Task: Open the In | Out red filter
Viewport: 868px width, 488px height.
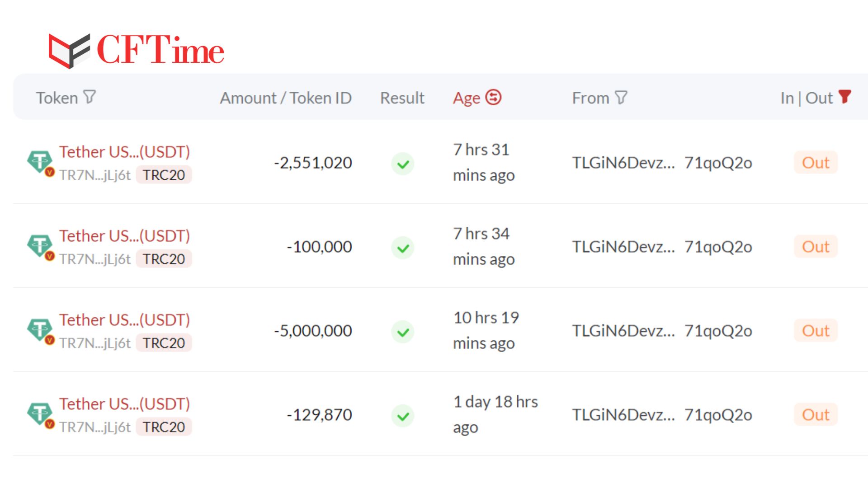Action: click(844, 96)
